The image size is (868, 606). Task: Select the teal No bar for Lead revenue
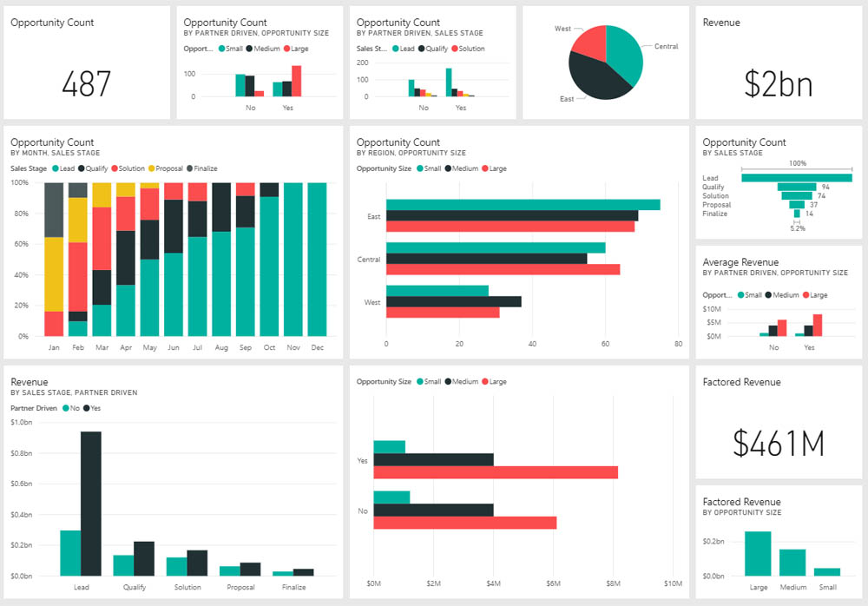pos(70,553)
